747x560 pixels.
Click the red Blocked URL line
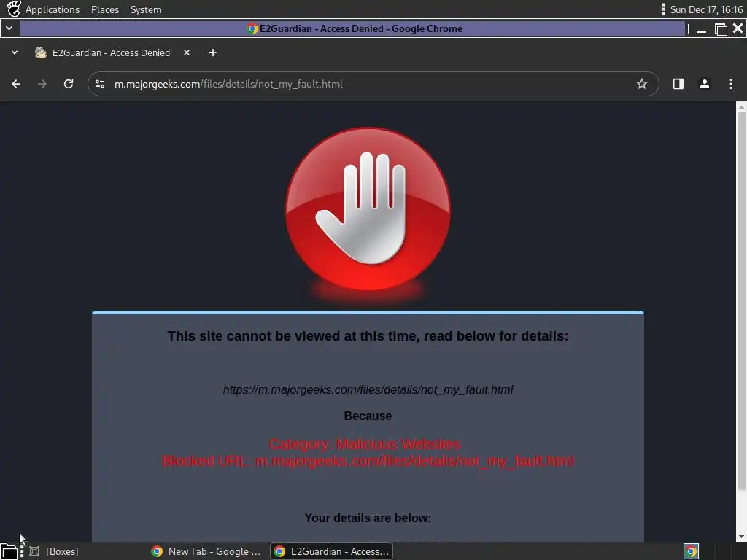coord(368,461)
